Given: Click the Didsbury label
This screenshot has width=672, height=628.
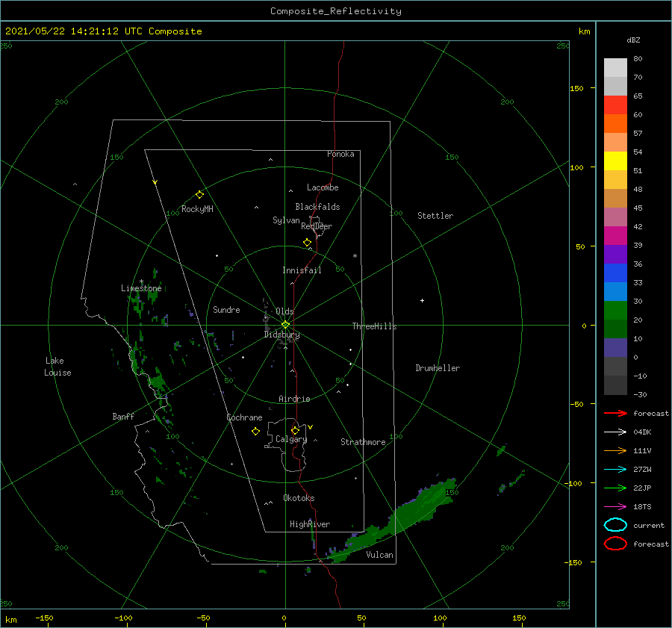Looking at the screenshot, I should (281, 335).
